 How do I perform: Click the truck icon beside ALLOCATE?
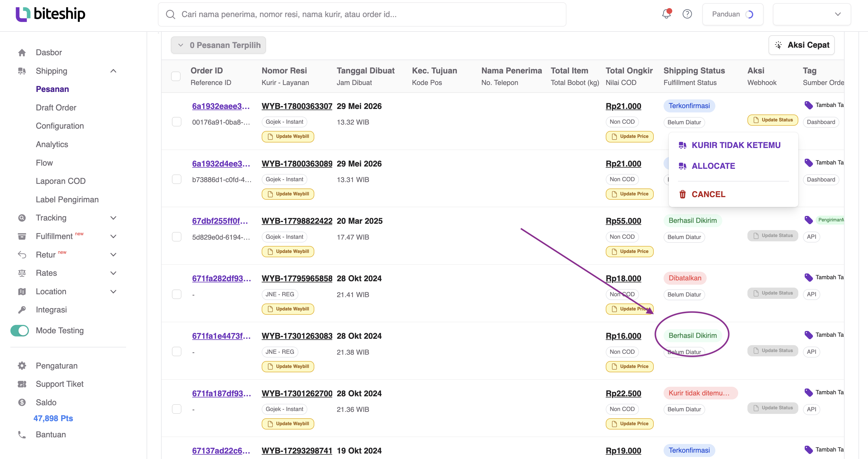(683, 166)
